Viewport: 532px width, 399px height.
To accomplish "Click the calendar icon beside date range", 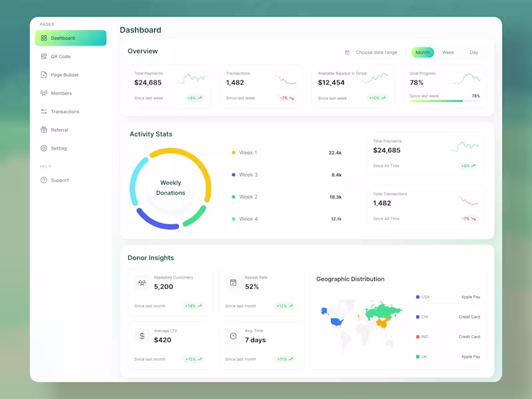I will (347, 52).
